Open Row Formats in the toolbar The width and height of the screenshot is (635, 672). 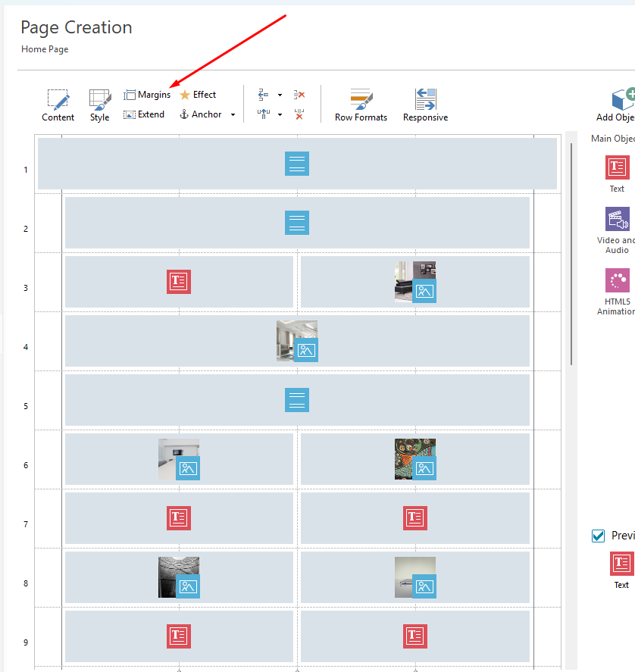tap(361, 105)
